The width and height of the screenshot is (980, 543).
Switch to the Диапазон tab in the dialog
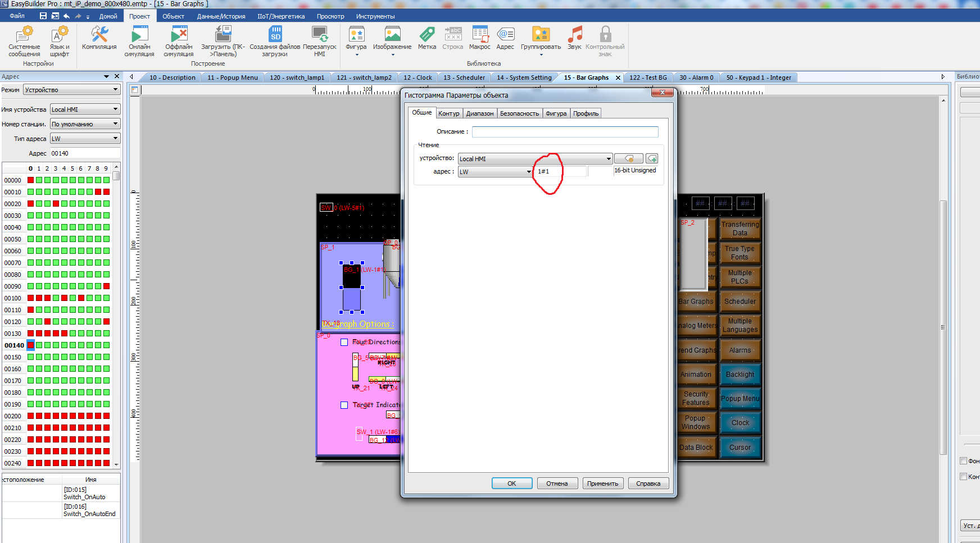coord(480,113)
